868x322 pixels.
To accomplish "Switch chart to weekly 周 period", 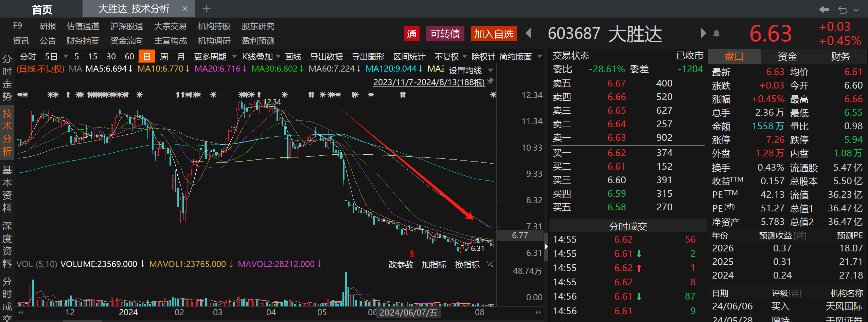I will pos(164,57).
